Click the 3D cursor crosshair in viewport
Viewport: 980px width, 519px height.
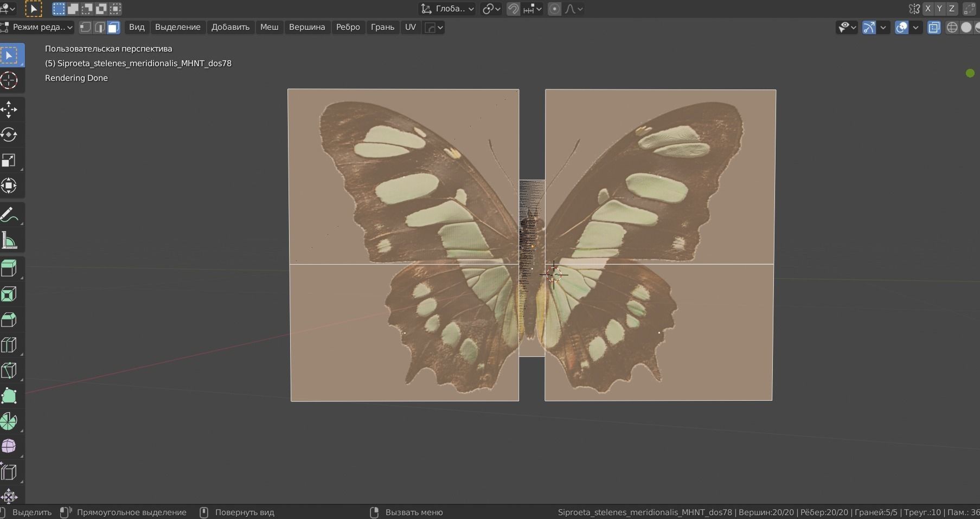pos(554,274)
